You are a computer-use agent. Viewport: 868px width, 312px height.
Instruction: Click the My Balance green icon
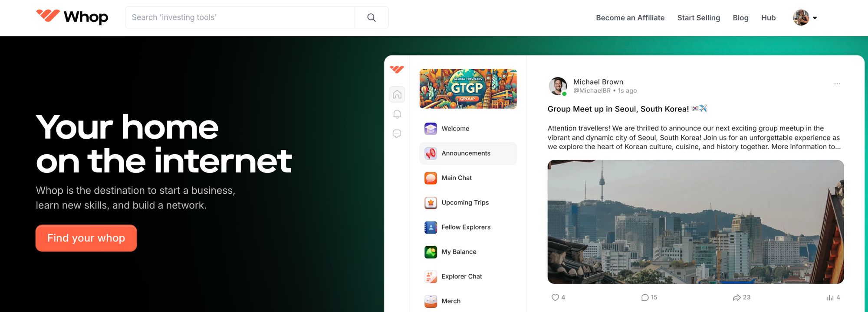pos(431,252)
